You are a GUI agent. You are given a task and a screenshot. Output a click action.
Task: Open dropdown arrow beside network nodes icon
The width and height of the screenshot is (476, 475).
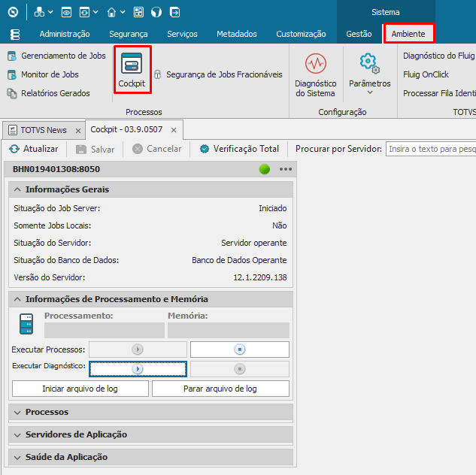coord(50,12)
